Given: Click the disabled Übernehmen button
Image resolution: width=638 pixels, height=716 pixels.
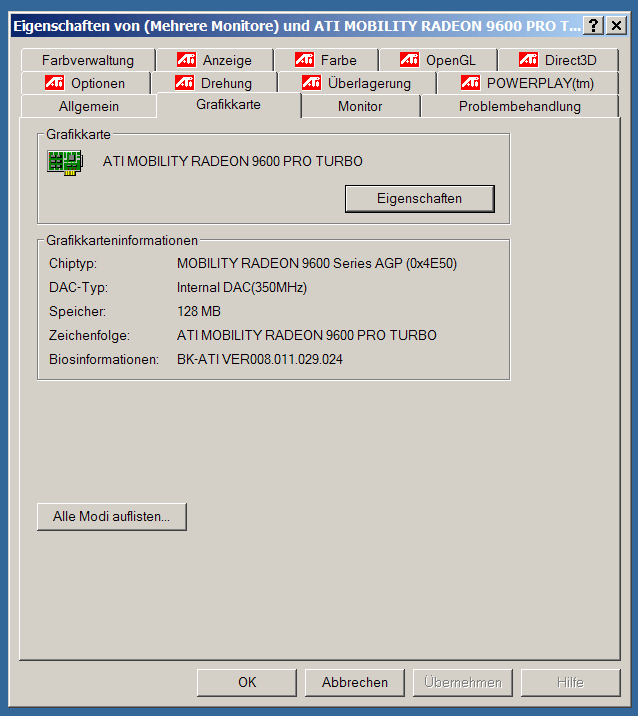Looking at the screenshot, I should click(463, 682).
